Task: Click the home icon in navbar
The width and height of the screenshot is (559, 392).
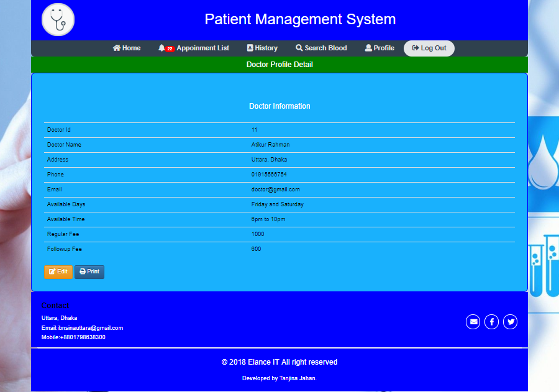Action: pyautogui.click(x=117, y=48)
